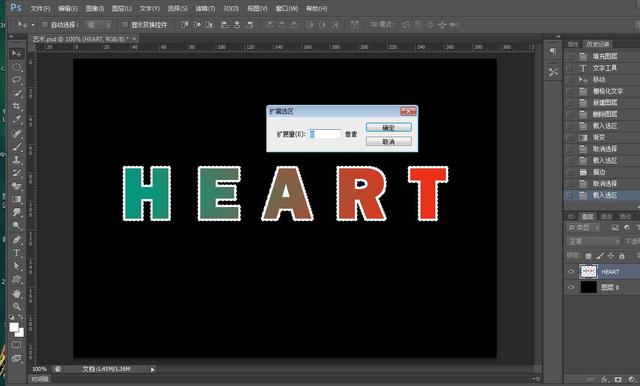Select the Lasso tool
Viewport: 640px width, 386px height.
(x=16, y=80)
